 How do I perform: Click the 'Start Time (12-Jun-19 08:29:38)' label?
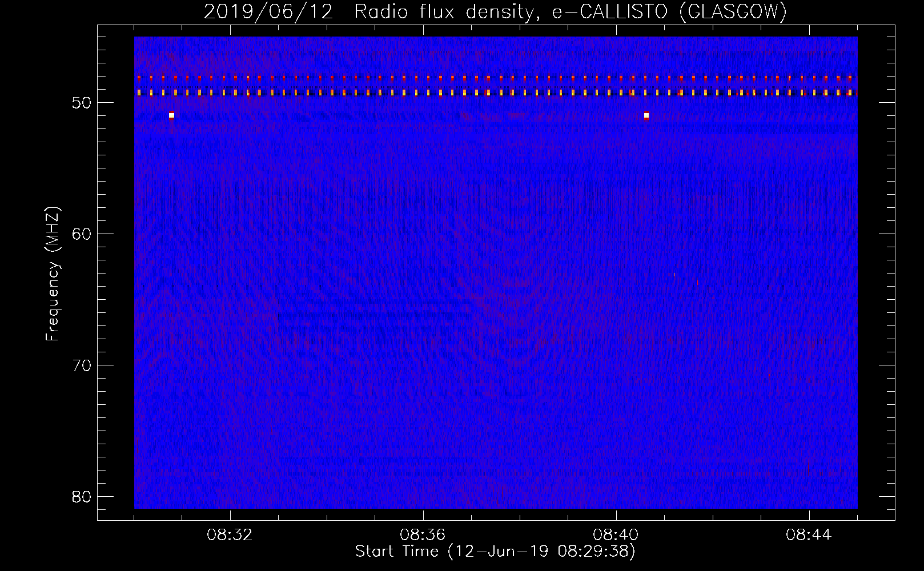tap(495, 552)
